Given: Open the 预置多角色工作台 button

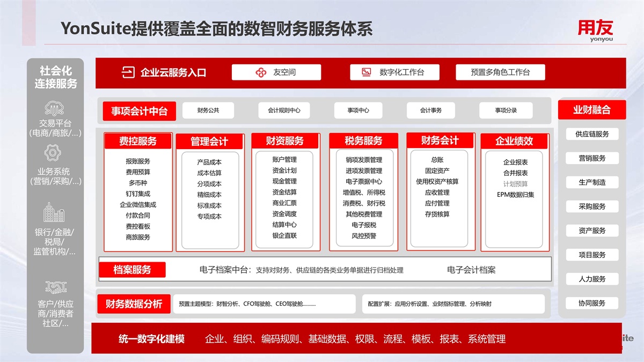Looking at the screenshot, I should pyautogui.click(x=500, y=72).
